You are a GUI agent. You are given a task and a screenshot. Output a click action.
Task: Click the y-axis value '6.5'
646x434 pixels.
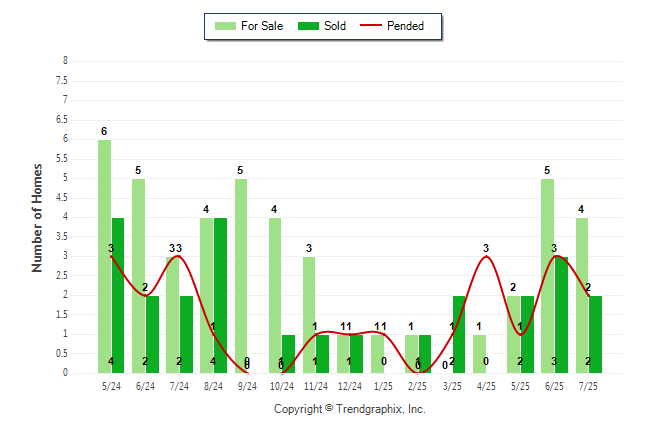[x=62, y=120]
